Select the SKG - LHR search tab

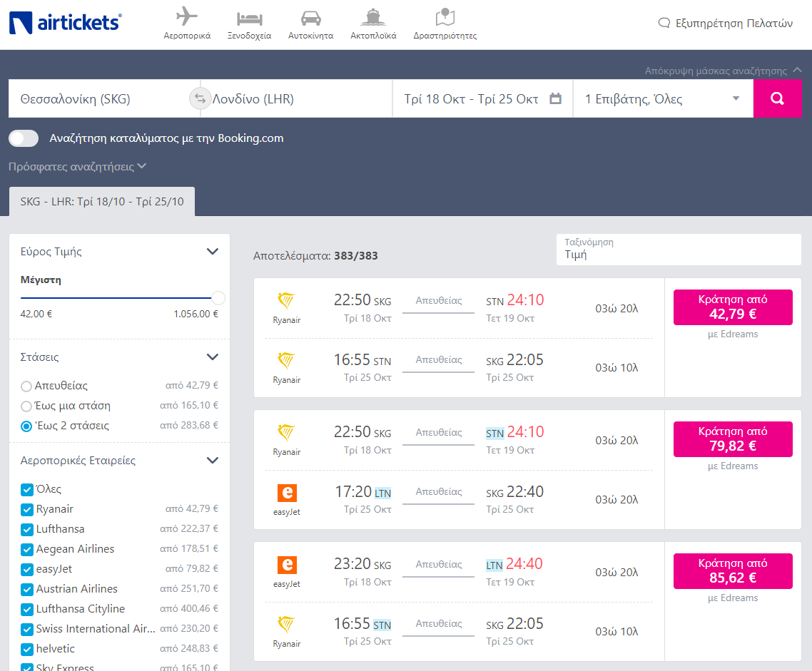point(102,201)
